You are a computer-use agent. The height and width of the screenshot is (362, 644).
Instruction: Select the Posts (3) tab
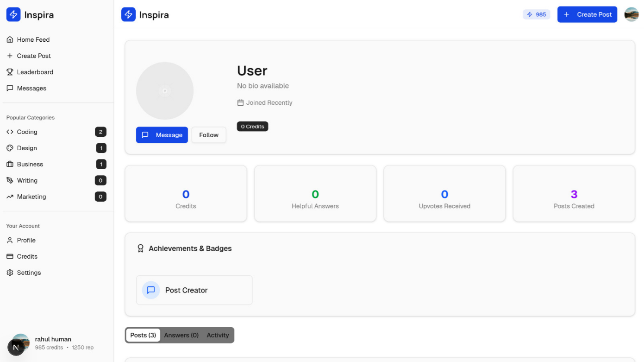click(143, 335)
